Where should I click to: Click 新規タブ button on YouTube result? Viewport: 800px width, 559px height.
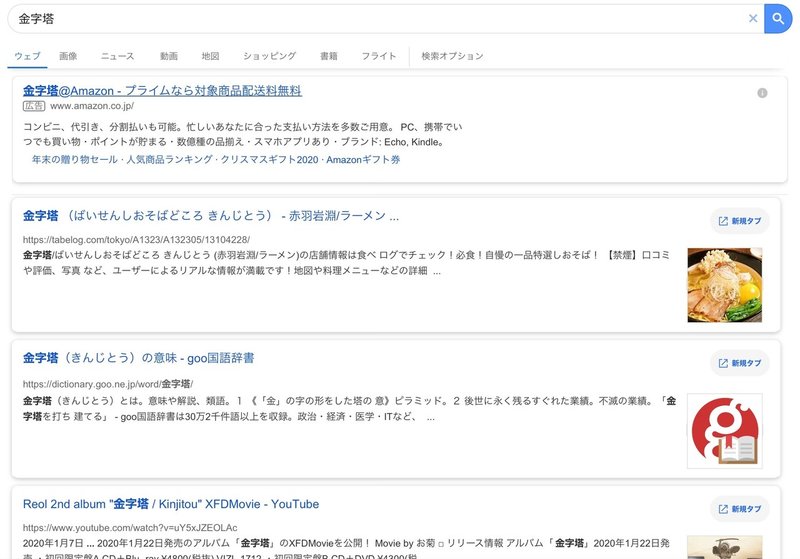click(740, 509)
